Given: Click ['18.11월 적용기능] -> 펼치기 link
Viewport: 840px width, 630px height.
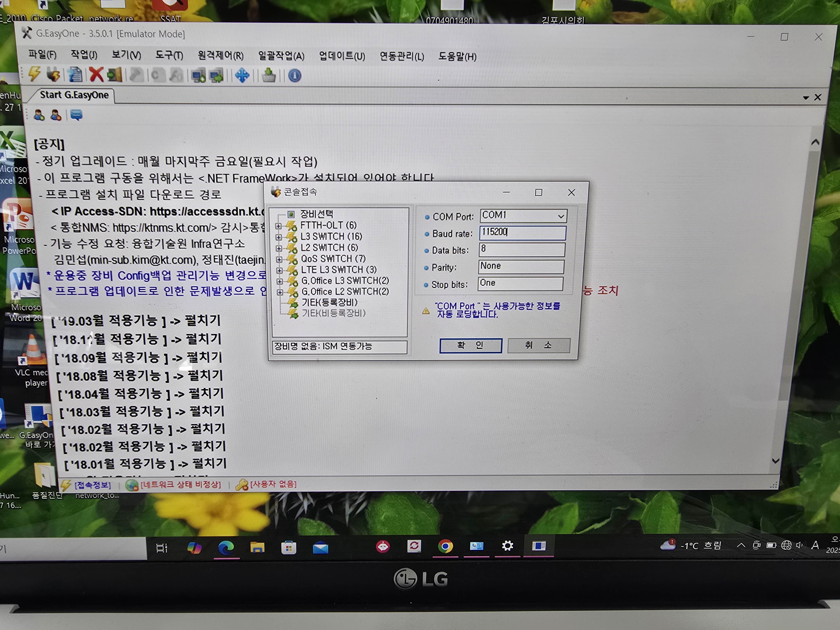Looking at the screenshot, I should (137, 339).
